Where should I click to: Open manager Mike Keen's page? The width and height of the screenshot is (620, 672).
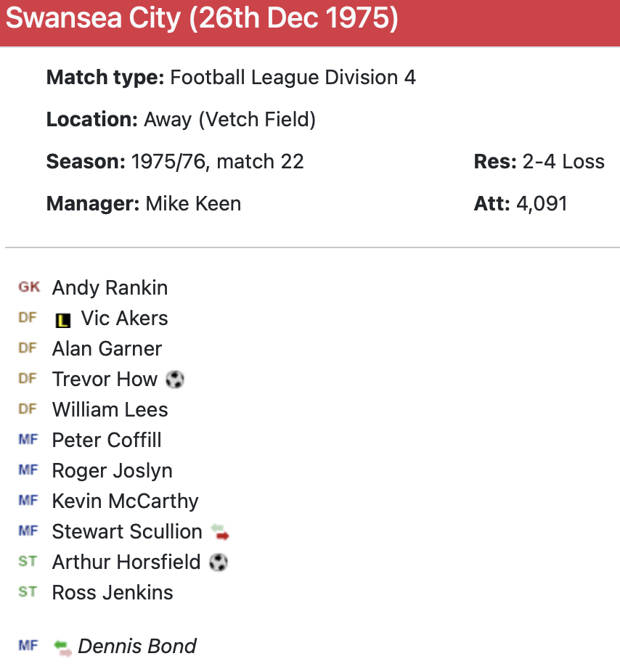click(193, 204)
